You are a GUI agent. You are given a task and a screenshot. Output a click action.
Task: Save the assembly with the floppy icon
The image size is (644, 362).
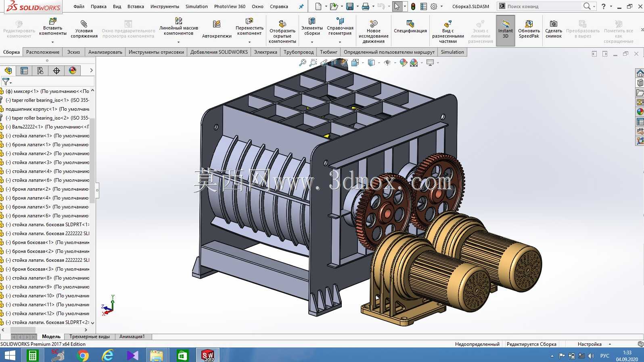350,6
